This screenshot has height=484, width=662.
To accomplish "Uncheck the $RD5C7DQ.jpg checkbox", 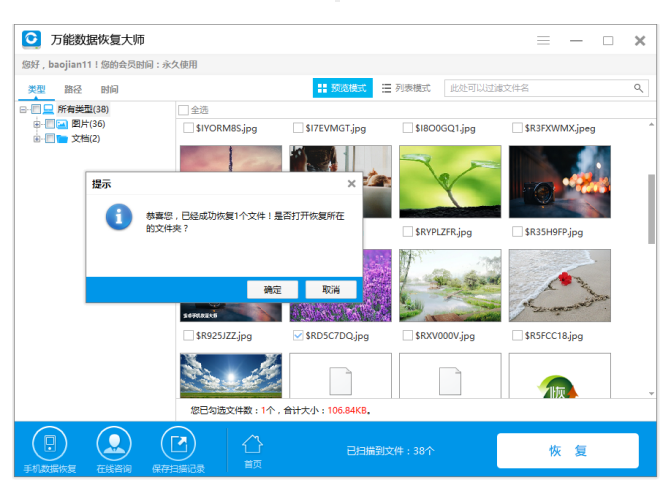I will [299, 336].
